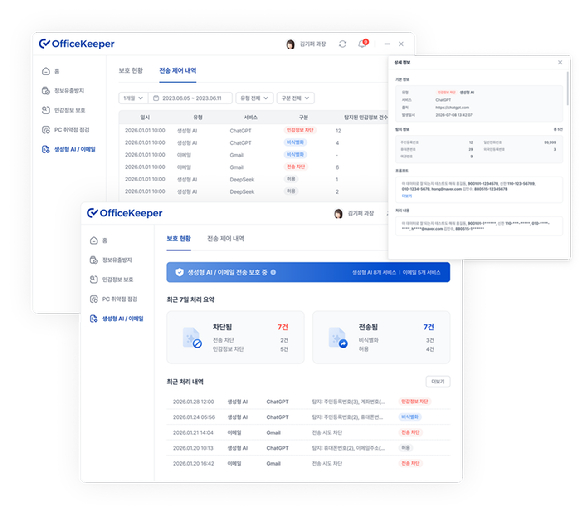Click 이메일 5개 서비스 in blue banner
This screenshot has width=580, height=514.
coord(421,272)
